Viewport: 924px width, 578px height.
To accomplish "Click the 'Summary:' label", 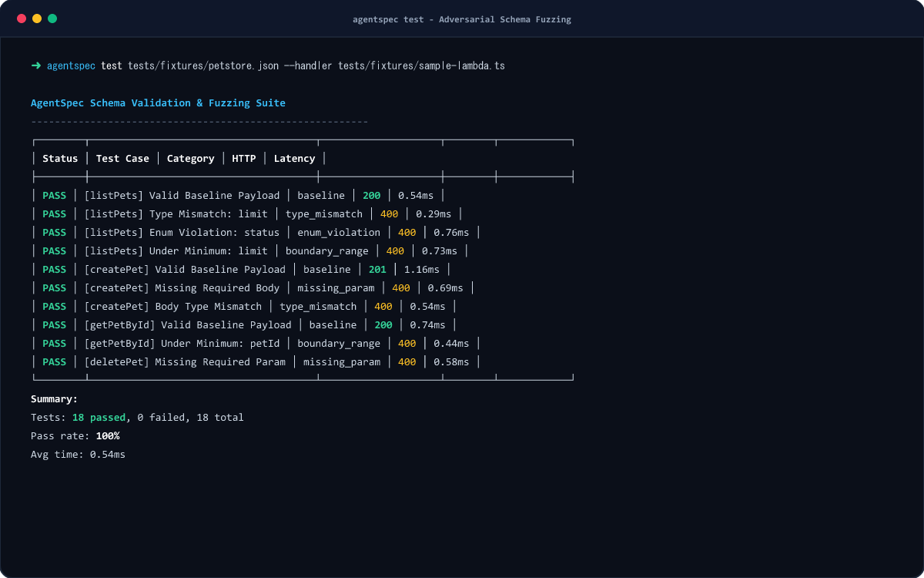I will (54, 399).
